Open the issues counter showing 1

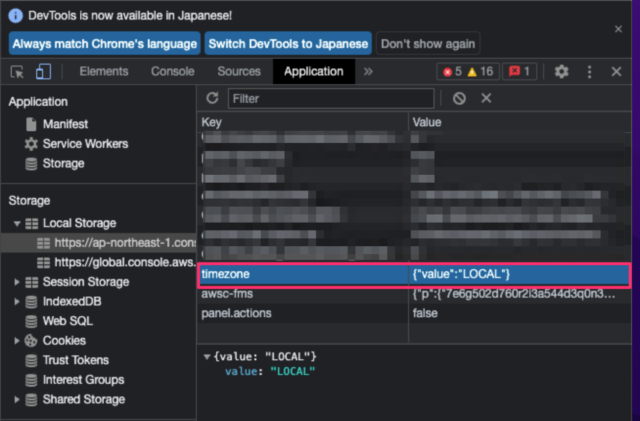click(519, 72)
